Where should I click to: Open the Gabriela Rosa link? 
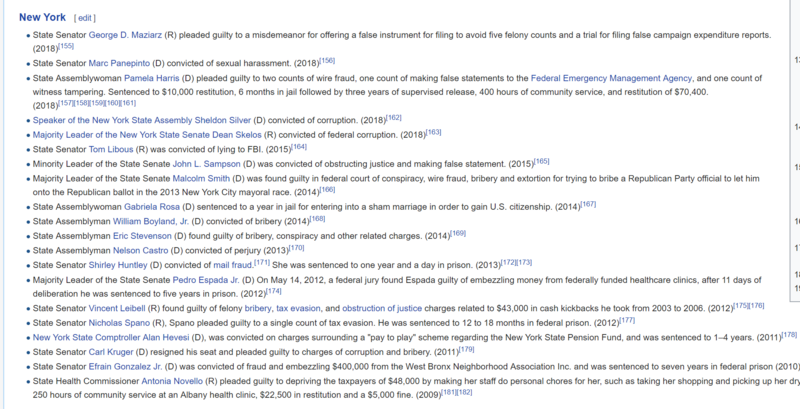[x=152, y=207]
